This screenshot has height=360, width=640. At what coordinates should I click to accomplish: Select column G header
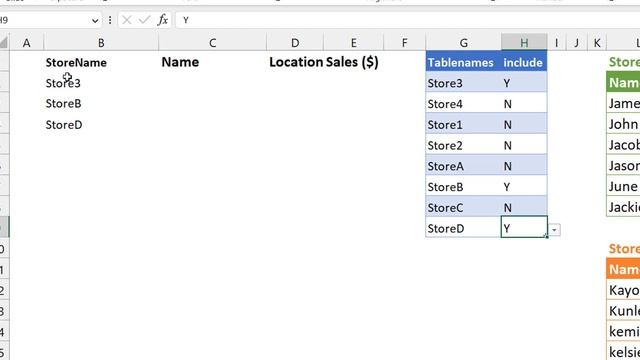click(x=463, y=42)
